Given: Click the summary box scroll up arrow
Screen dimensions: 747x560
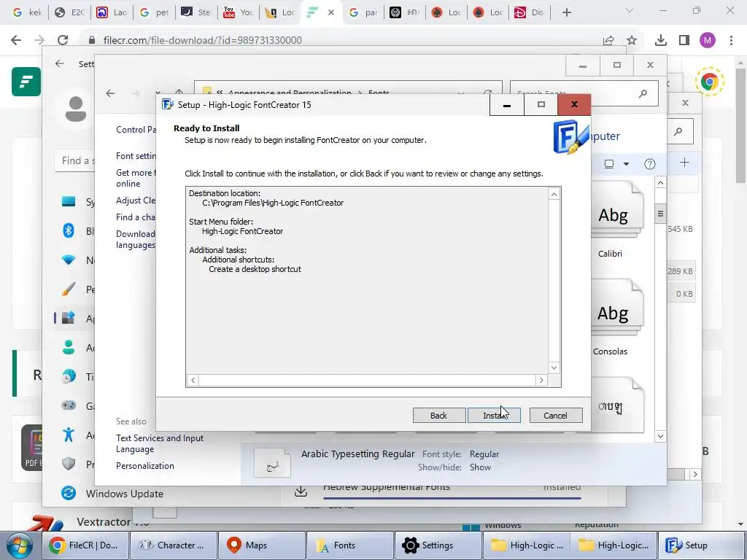Looking at the screenshot, I should click(x=554, y=194).
